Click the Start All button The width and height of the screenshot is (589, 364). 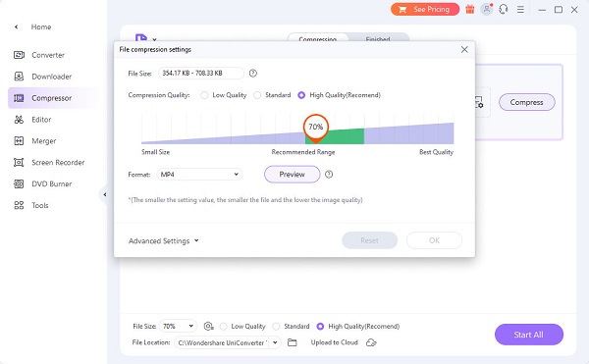[528, 335]
